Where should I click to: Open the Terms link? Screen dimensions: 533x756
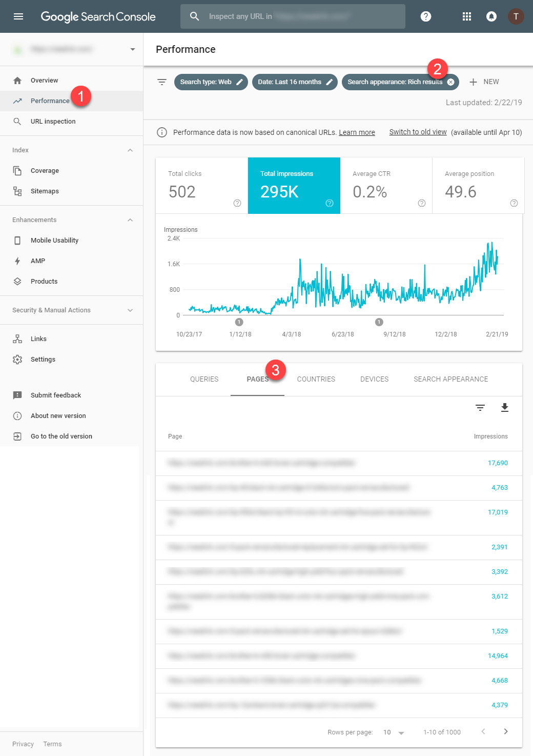52,744
